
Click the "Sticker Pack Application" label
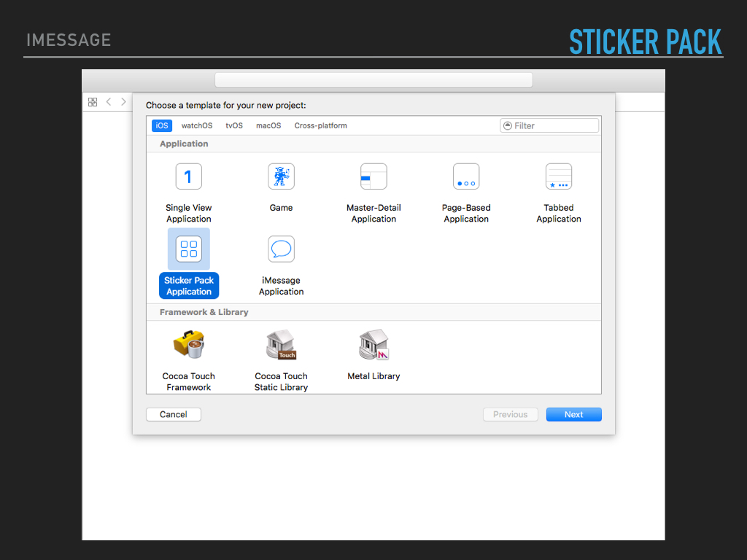point(189,286)
